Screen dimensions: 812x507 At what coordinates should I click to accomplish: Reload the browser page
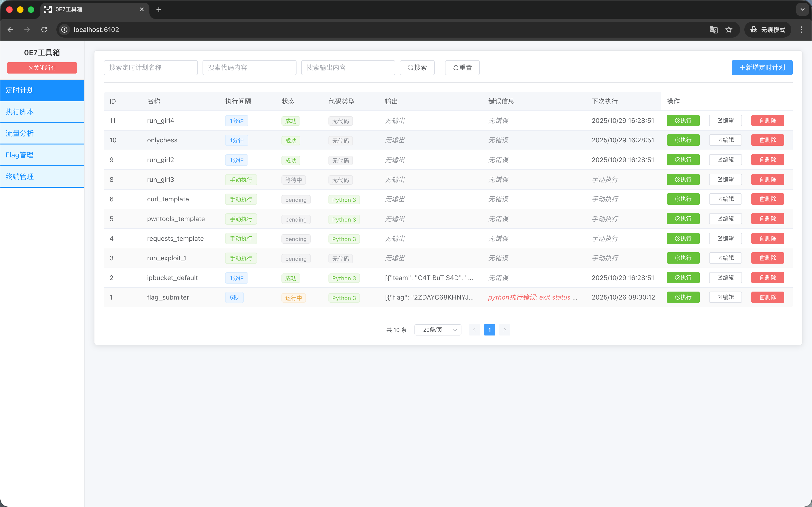coord(44,30)
